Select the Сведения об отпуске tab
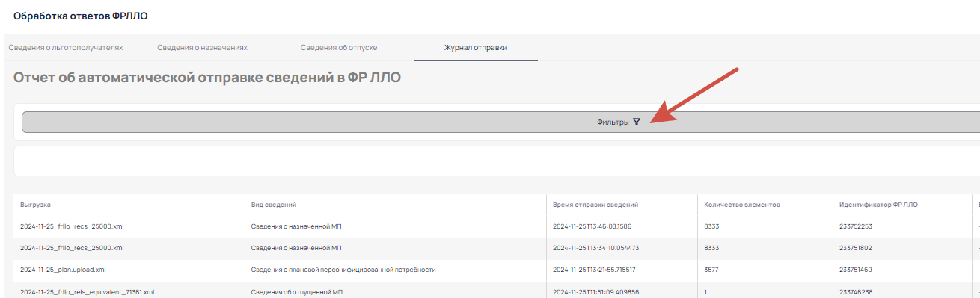 click(339, 47)
